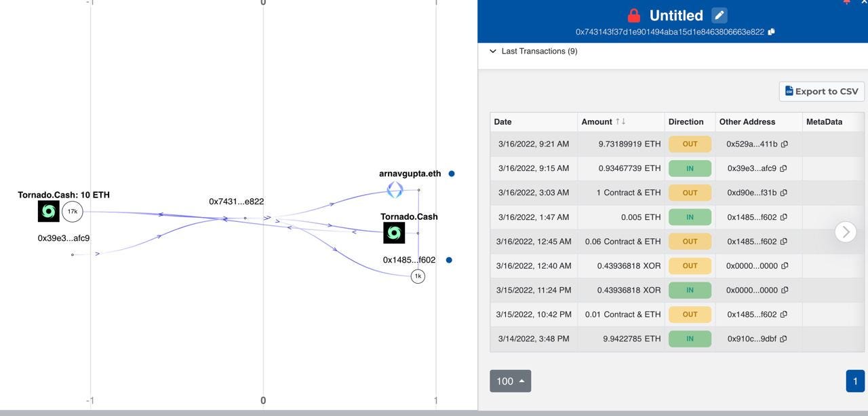Sort table by Amount column arrows

(619, 121)
